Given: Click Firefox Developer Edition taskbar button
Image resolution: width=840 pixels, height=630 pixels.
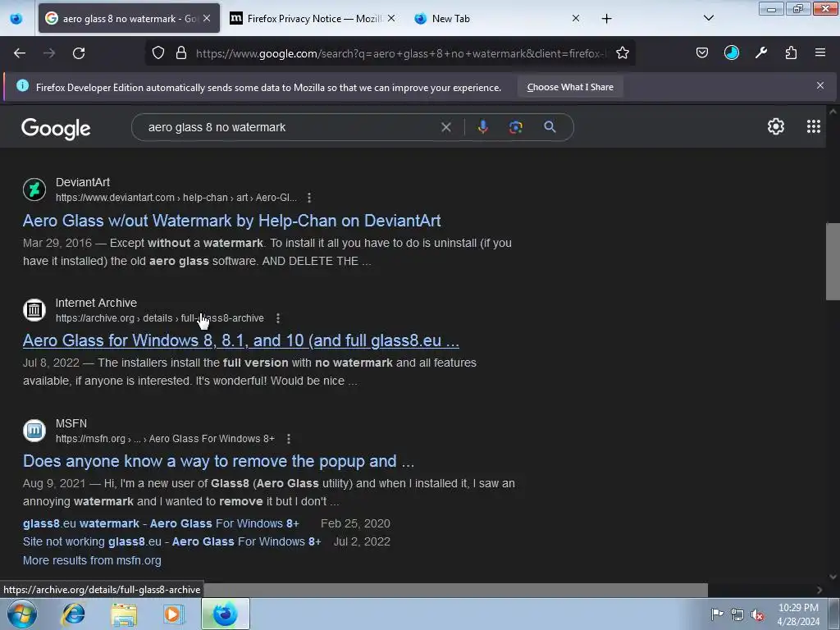Looking at the screenshot, I should (226, 614).
